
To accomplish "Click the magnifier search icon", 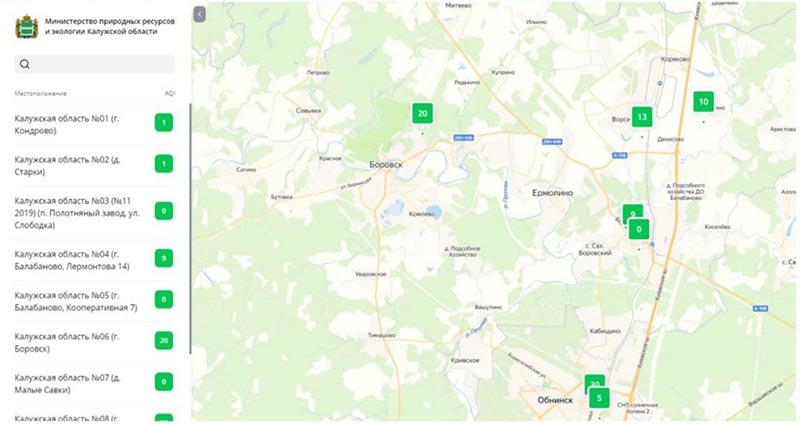I will [24, 64].
